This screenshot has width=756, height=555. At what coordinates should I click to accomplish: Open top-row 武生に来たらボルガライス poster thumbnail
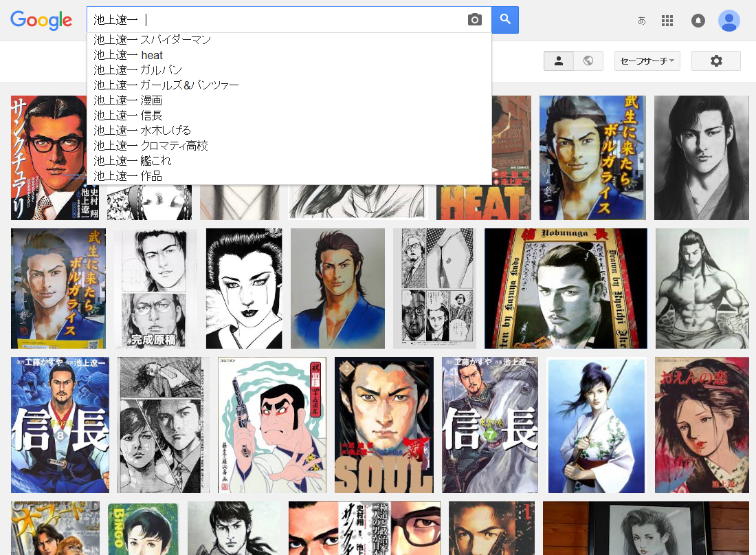[x=592, y=157]
